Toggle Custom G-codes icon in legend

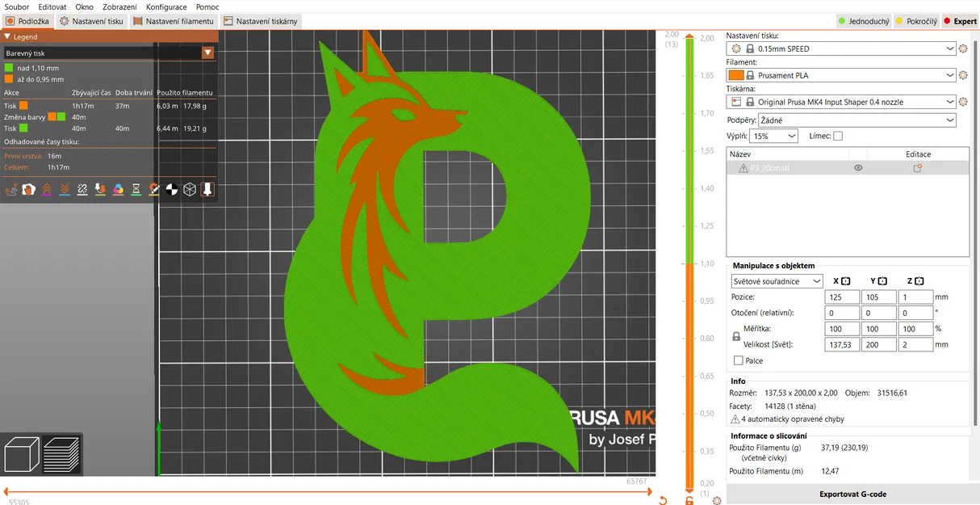153,189
